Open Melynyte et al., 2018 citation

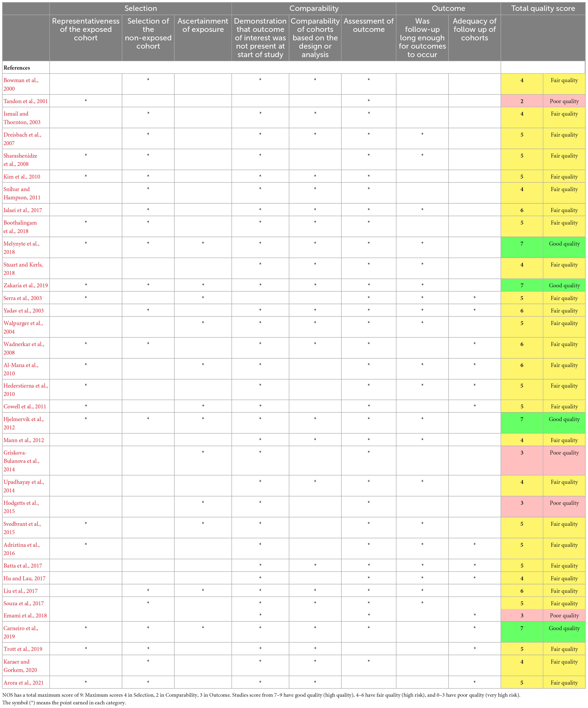pos(22,248)
